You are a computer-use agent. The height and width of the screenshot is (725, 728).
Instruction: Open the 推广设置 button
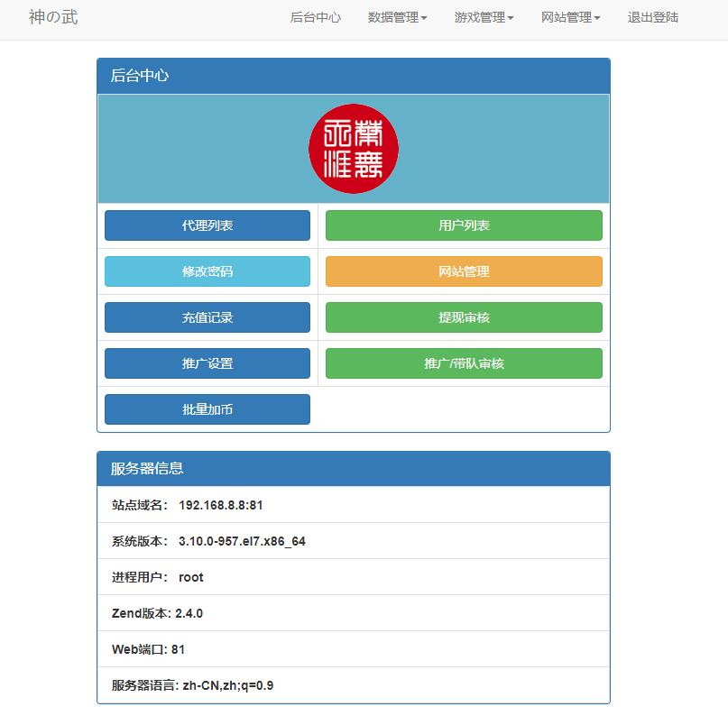click(x=207, y=363)
